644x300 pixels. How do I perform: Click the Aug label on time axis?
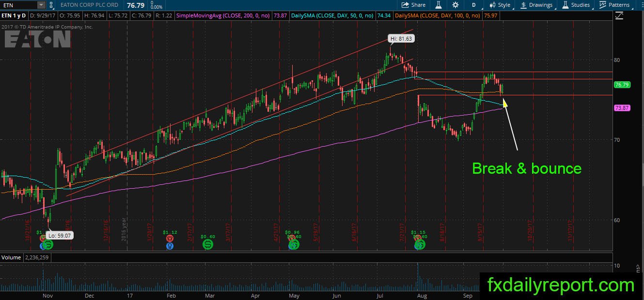coord(422,295)
